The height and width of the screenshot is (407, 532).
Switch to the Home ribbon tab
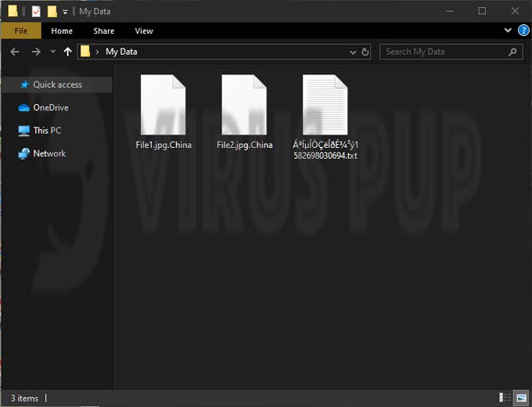click(62, 31)
